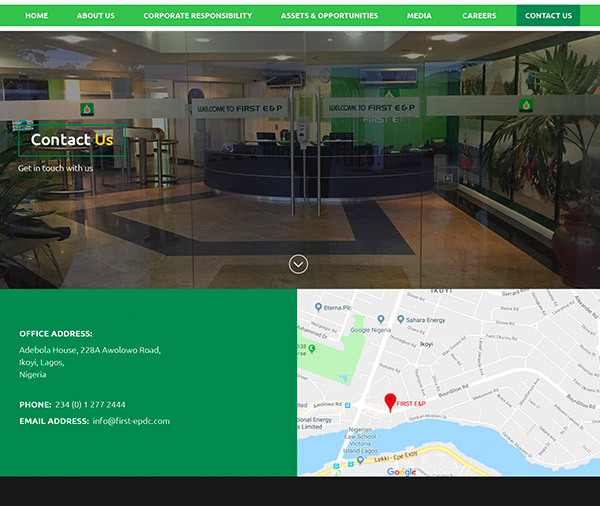Image resolution: width=600 pixels, height=506 pixels.
Task: Open the Assets & Opportunities menu item
Action: [x=329, y=16]
